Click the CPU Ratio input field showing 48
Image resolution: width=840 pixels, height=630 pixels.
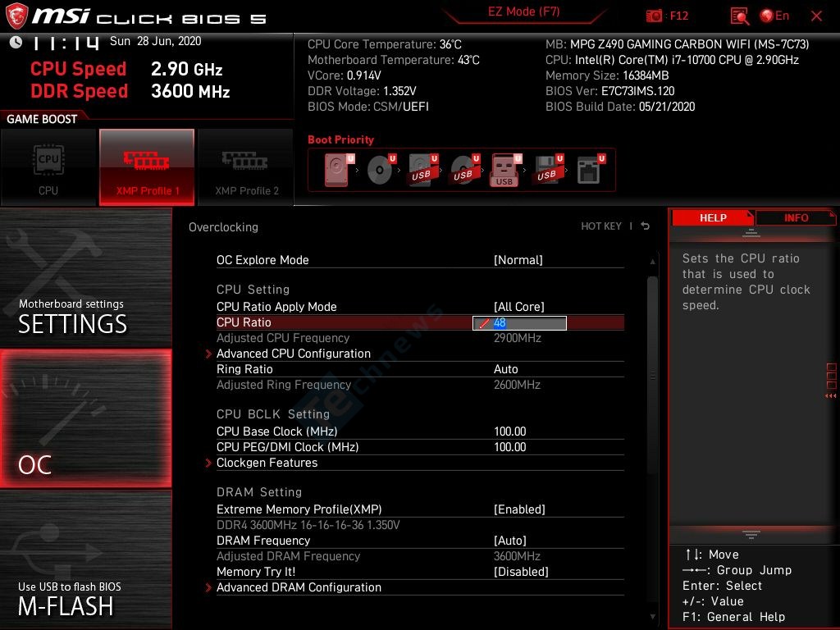[x=519, y=322]
